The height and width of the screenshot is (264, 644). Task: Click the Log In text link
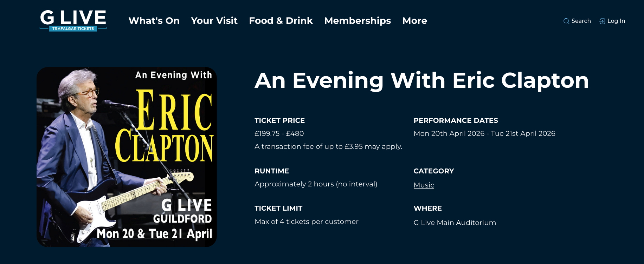coord(616,21)
